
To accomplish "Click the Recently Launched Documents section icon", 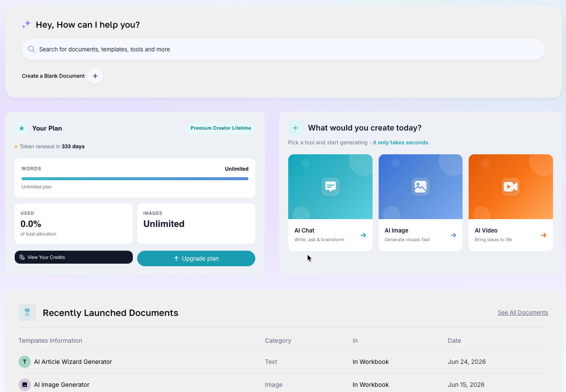I will pos(27,312).
